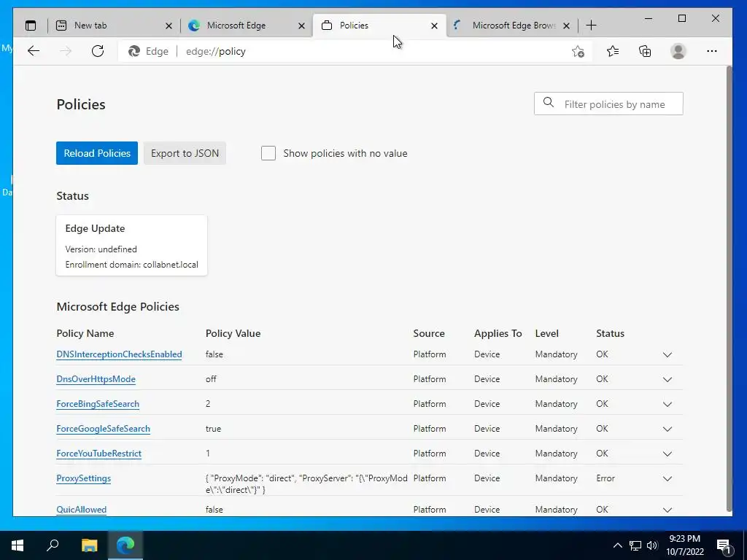The image size is (747, 560).
Task: Open ForceYouTubeRestrict policy link
Action: point(98,454)
